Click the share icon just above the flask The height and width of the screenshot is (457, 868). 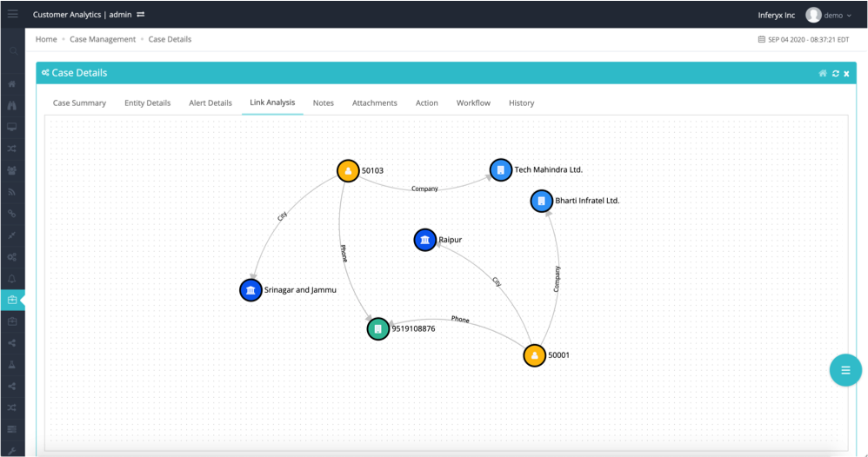[12, 343]
